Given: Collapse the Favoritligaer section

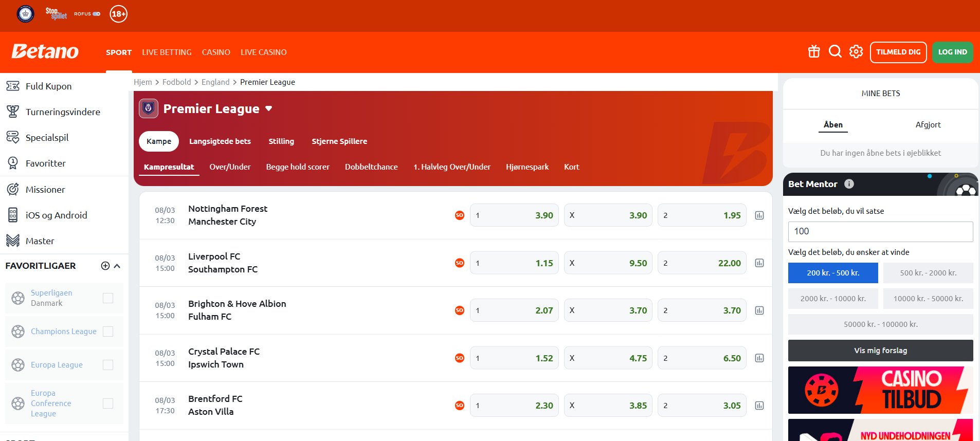Looking at the screenshot, I should 117,266.
